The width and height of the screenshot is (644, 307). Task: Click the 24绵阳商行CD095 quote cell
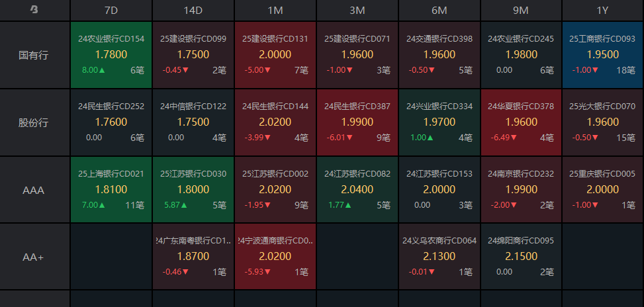pos(521,257)
